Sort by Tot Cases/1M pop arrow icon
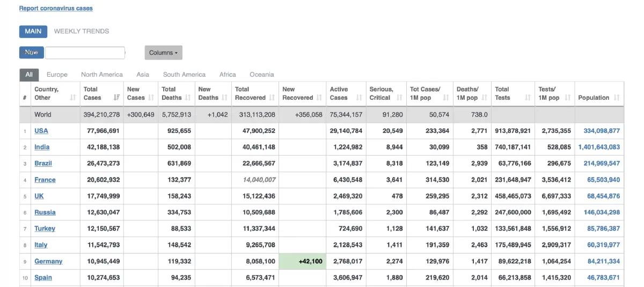This screenshot has height=287, width=644. click(445, 98)
